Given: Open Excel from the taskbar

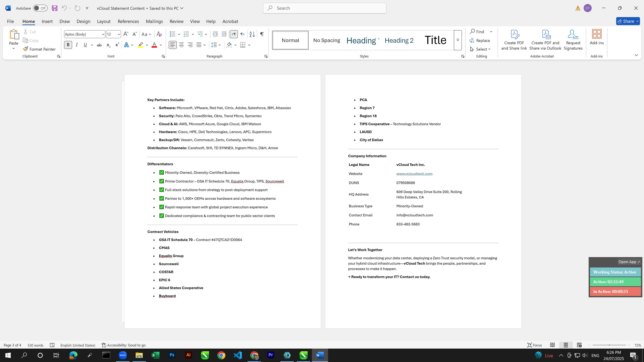Looking at the screenshot, I should 155,355.
